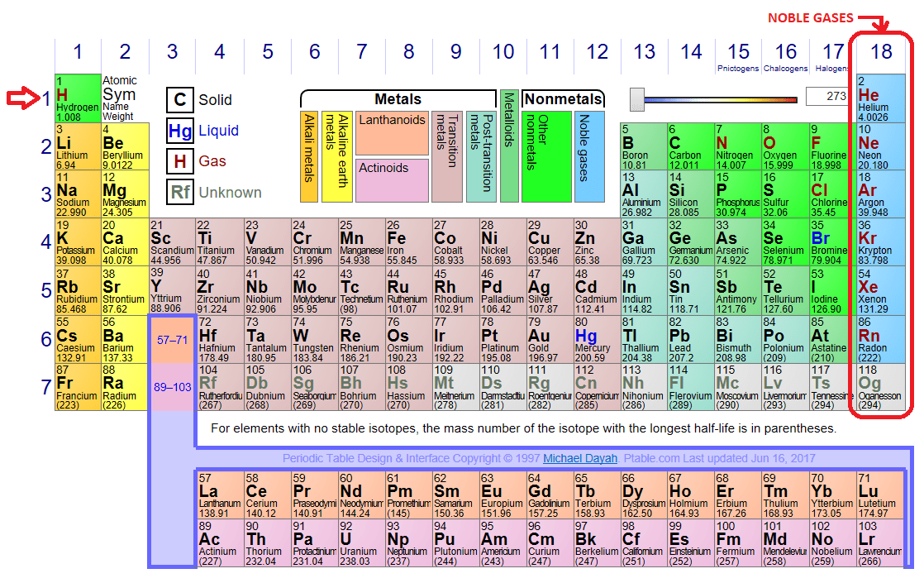Click the Actinoids legend box
This screenshot has height=583, width=924.
click(x=392, y=180)
